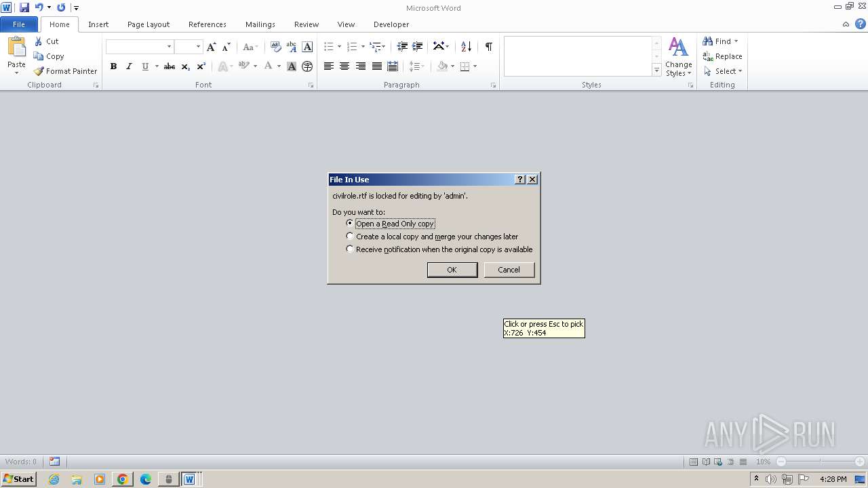
Task: Click the Italic formatting icon
Action: tap(129, 66)
